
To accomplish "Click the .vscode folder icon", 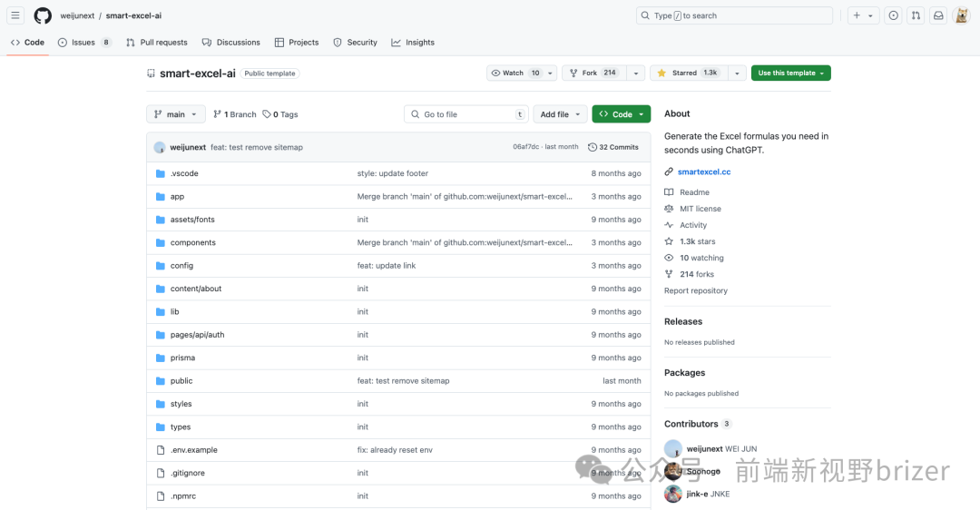I will point(161,173).
